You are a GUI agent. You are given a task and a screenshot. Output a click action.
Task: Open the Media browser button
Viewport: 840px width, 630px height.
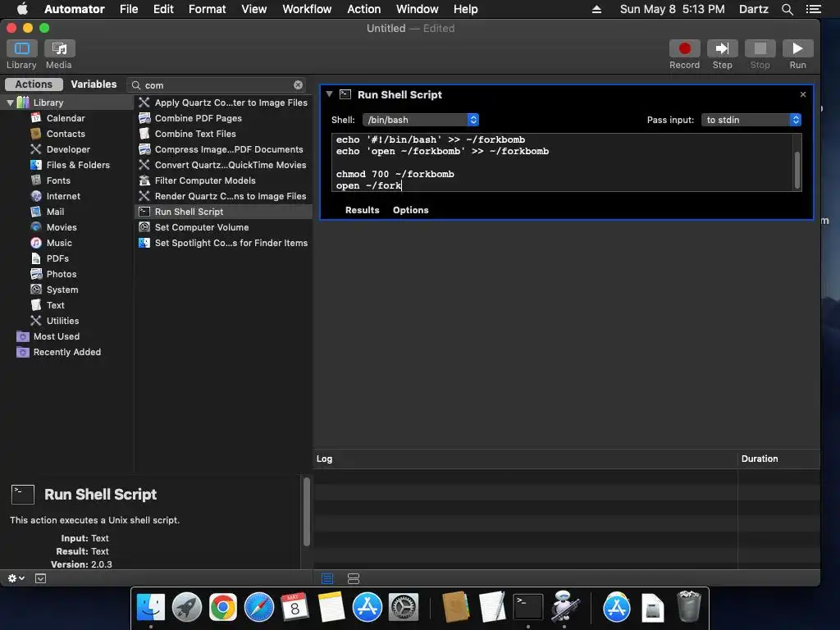tap(59, 48)
